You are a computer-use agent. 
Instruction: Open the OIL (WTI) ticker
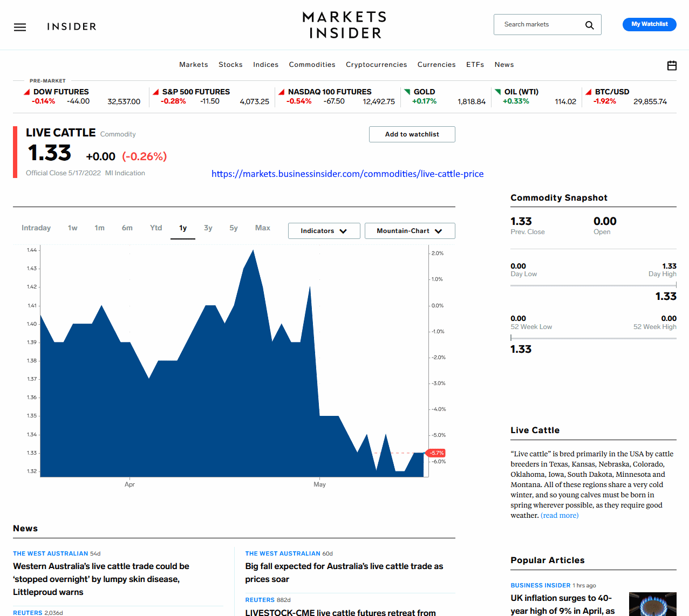(521, 92)
